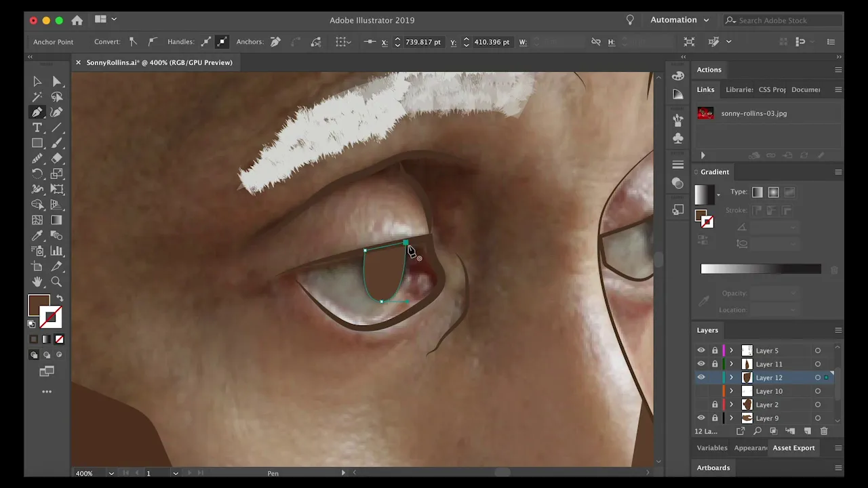
Task: Select the Lasso tool
Action: [57, 97]
